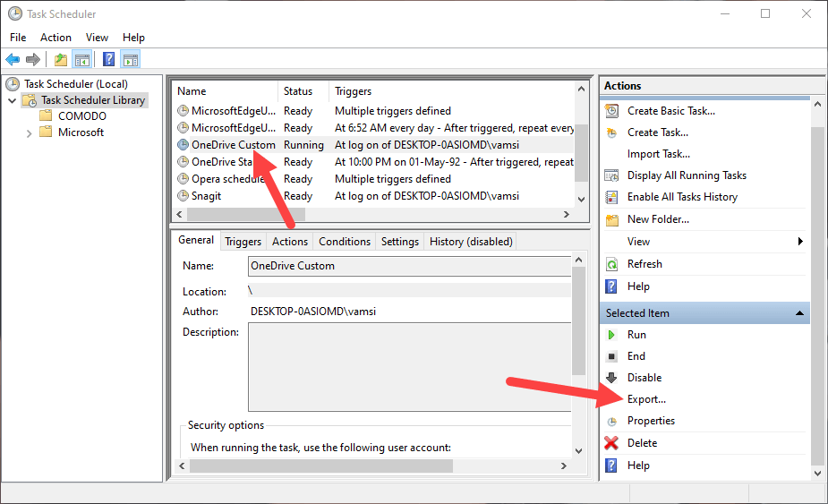Switch to the Conditions tab
Screen dimensions: 828x504
coord(345,242)
